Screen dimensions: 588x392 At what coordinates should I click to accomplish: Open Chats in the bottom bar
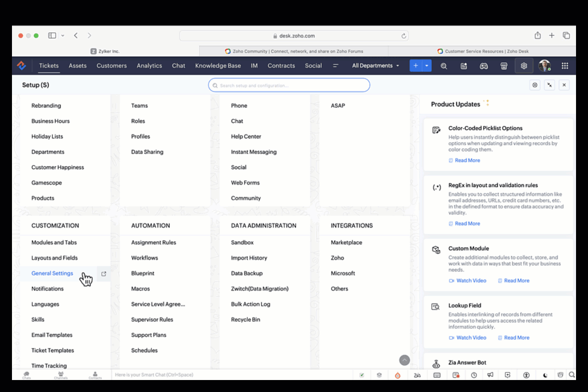click(26, 375)
